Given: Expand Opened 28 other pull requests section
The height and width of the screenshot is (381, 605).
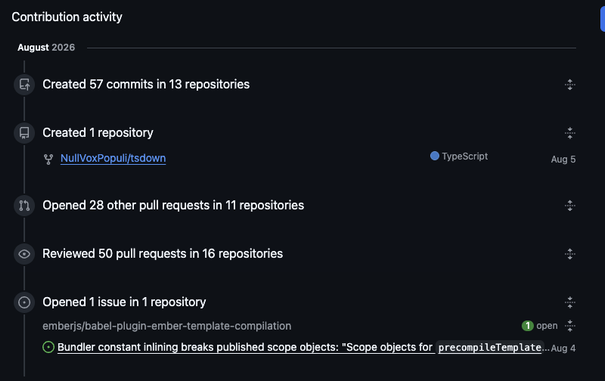Looking at the screenshot, I should 570,205.
